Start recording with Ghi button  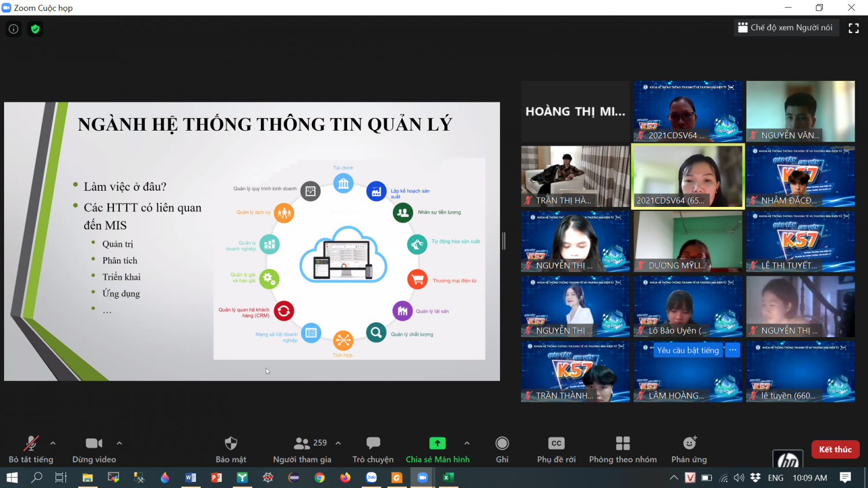[502, 450]
